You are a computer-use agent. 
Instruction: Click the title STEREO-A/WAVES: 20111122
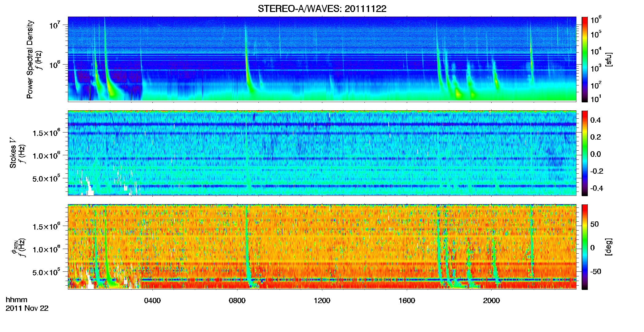[322, 9]
